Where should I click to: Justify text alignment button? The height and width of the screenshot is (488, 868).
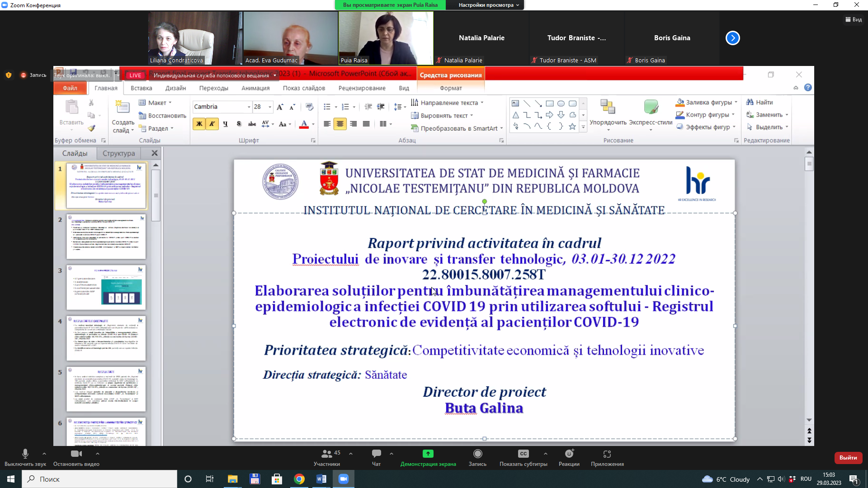point(366,124)
